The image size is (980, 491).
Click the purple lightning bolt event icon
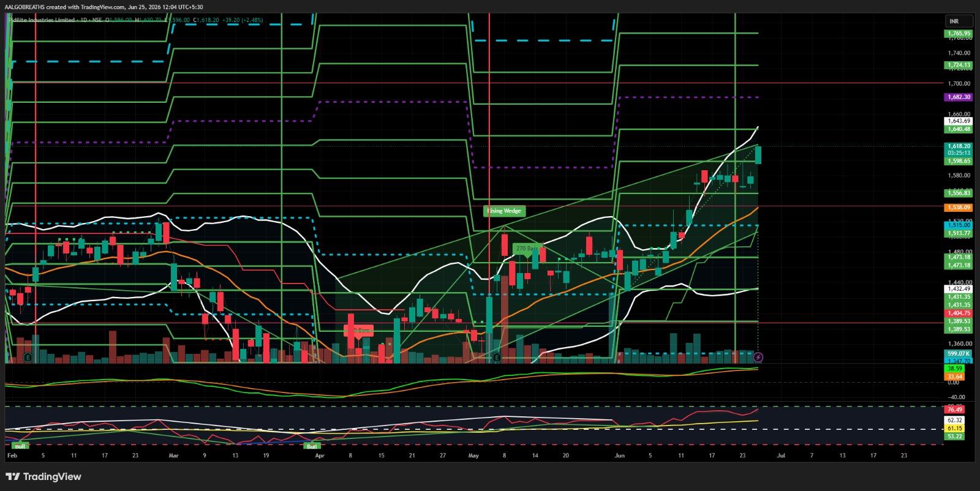758,356
